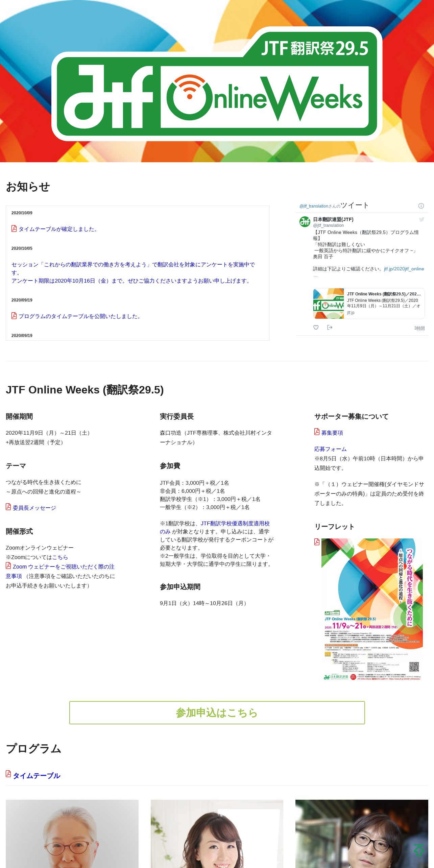Click news date 2020/10/09
Image resolution: width=434 pixels, height=868 pixels.
(22, 213)
